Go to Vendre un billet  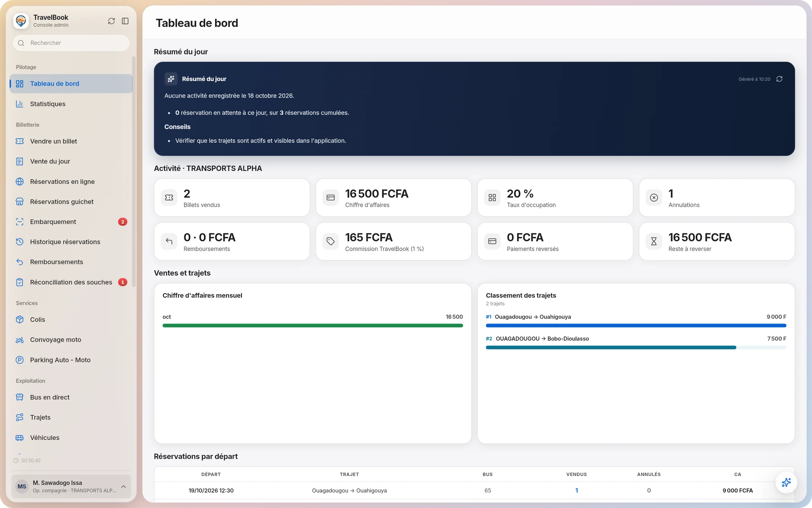coord(71,141)
